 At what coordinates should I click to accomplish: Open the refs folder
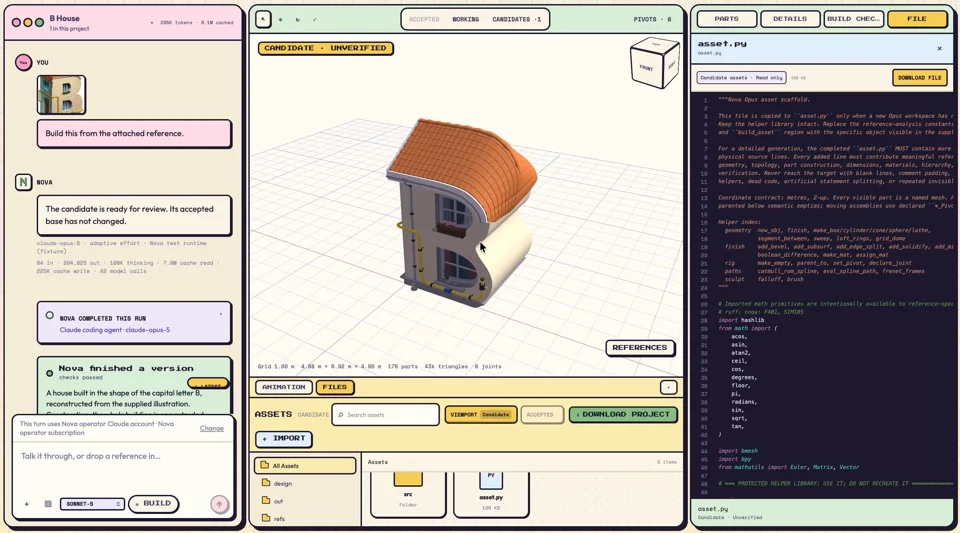tap(305, 518)
